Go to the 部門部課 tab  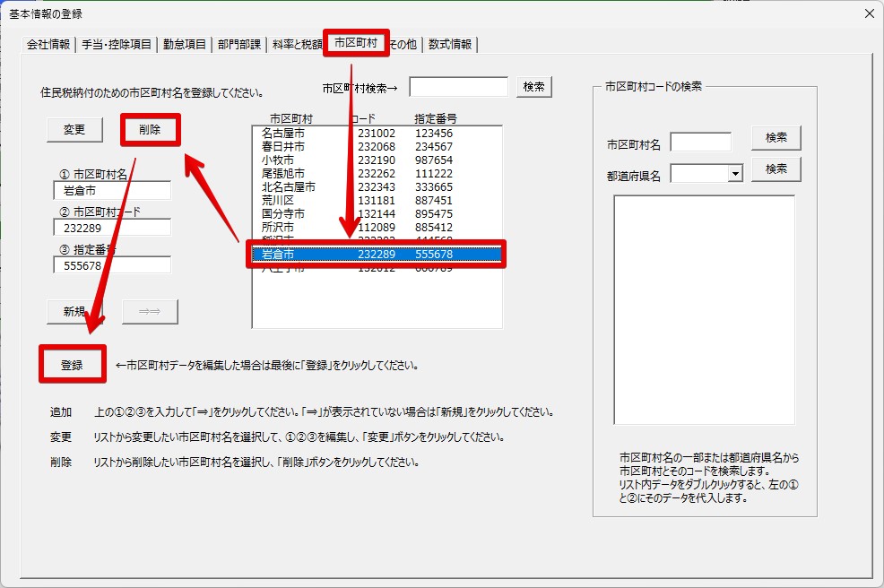[239, 44]
